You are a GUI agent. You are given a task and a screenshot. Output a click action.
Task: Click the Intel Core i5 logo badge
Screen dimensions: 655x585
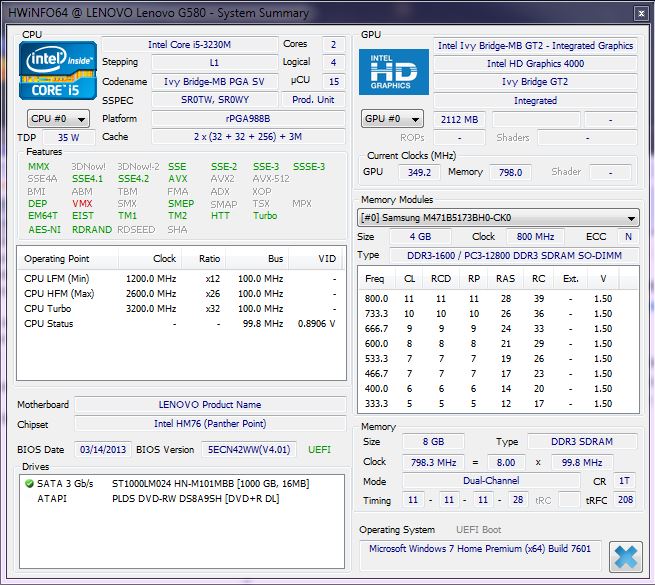[58, 70]
